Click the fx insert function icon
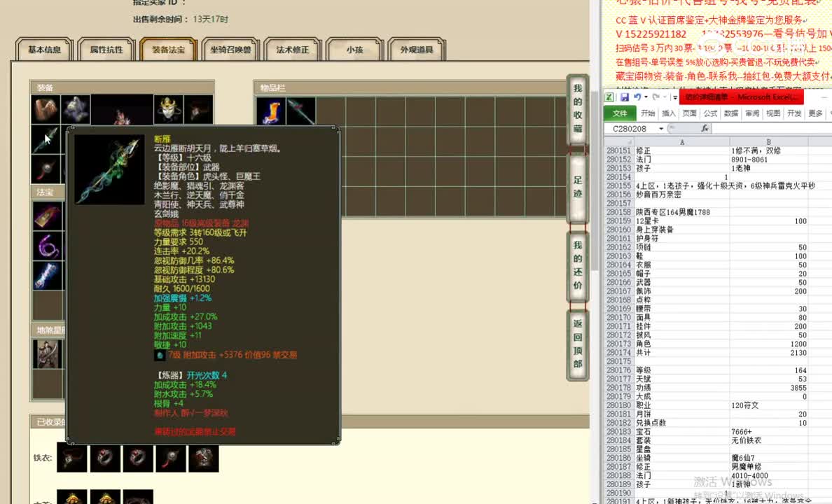The image size is (832, 504). [705, 128]
